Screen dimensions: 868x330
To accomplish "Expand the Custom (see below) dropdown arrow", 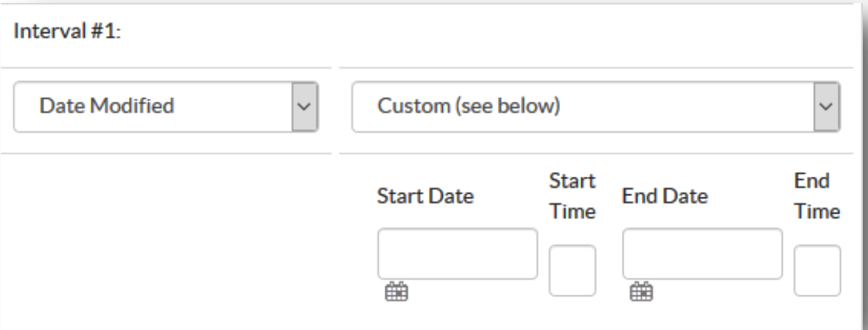I will tap(827, 106).
